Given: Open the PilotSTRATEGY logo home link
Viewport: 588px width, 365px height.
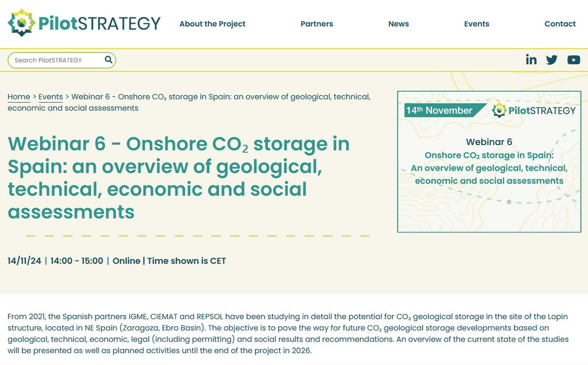Looking at the screenshot, I should click(x=84, y=23).
